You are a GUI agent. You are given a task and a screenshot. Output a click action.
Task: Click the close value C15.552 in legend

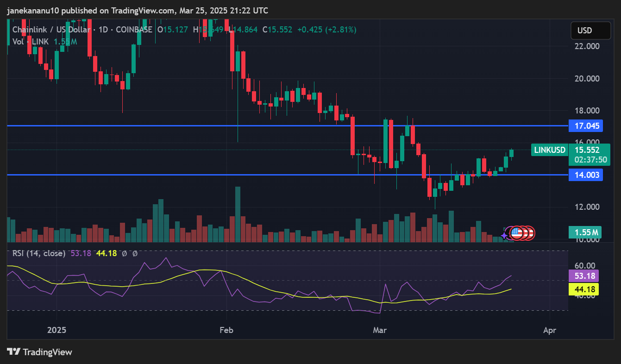[277, 30]
